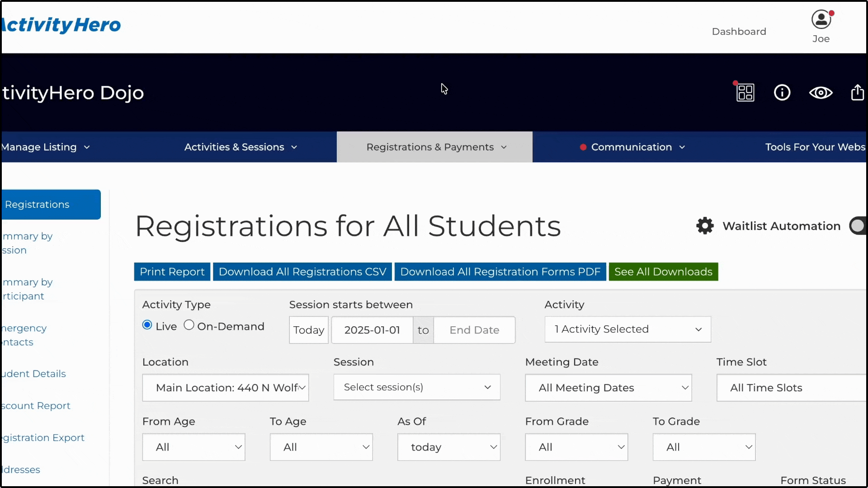Open Registration Export sidebar link
The image size is (868, 488).
(x=43, y=438)
